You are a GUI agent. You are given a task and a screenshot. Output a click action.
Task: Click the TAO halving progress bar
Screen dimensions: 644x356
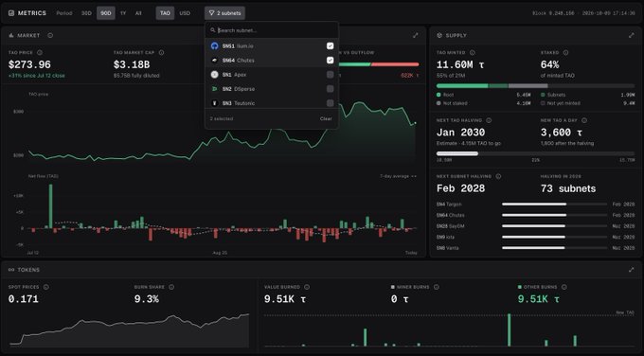pyautogui.click(x=536, y=153)
